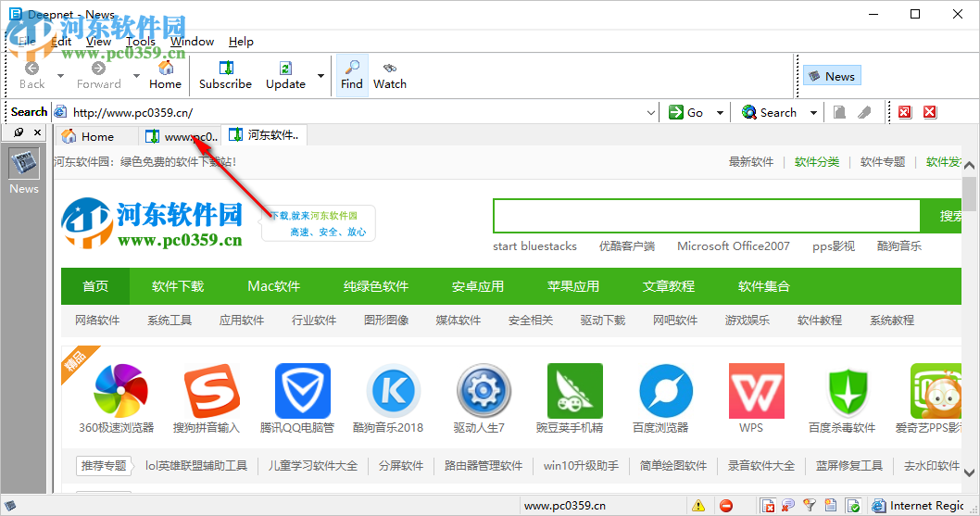Click the Deepnet icon in status bar corner
980x516 pixels.
[10, 506]
